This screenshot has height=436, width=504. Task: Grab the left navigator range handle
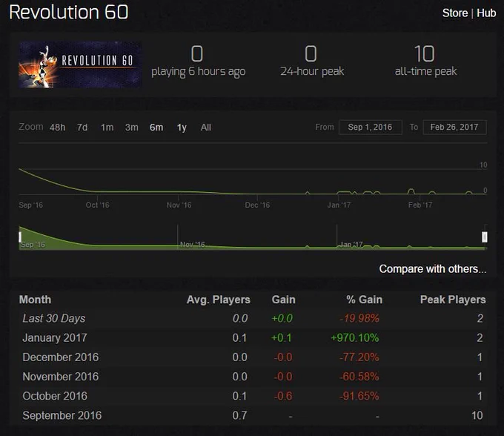point(20,237)
